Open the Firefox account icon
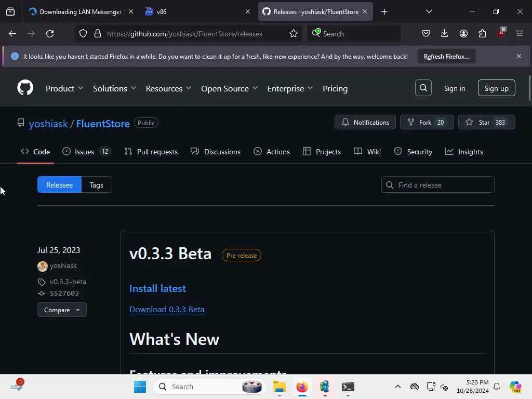The height and width of the screenshot is (399, 532). coord(463,34)
